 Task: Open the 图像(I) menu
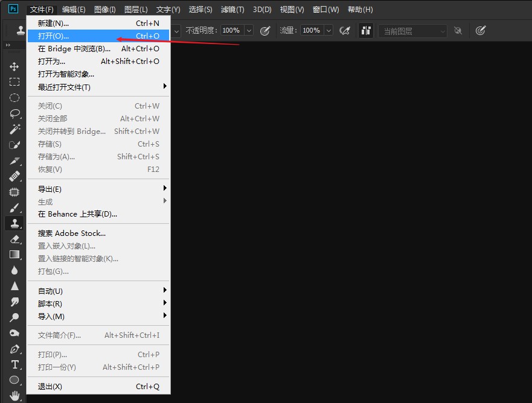coord(105,10)
